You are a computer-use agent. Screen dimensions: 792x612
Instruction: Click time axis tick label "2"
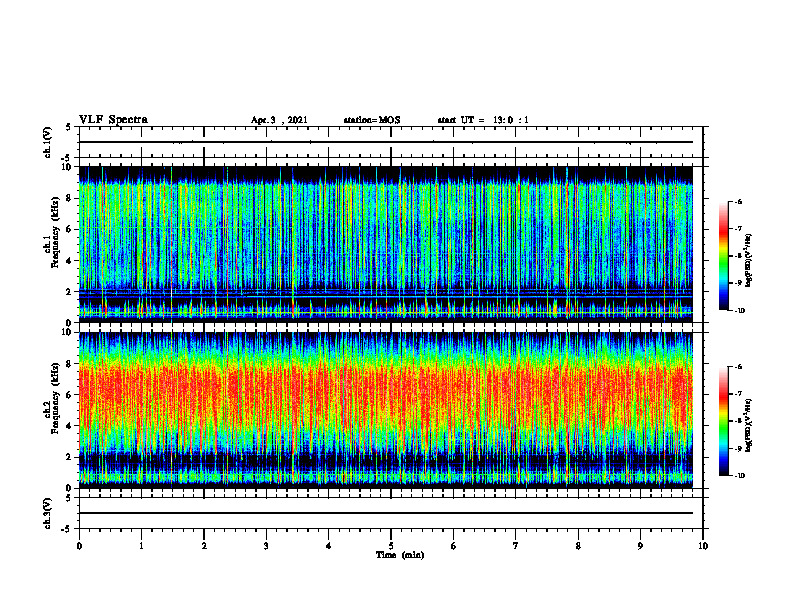coord(204,546)
